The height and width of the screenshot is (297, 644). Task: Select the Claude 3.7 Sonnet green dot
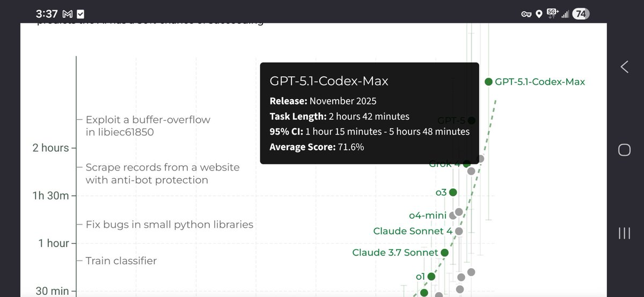[444, 252]
